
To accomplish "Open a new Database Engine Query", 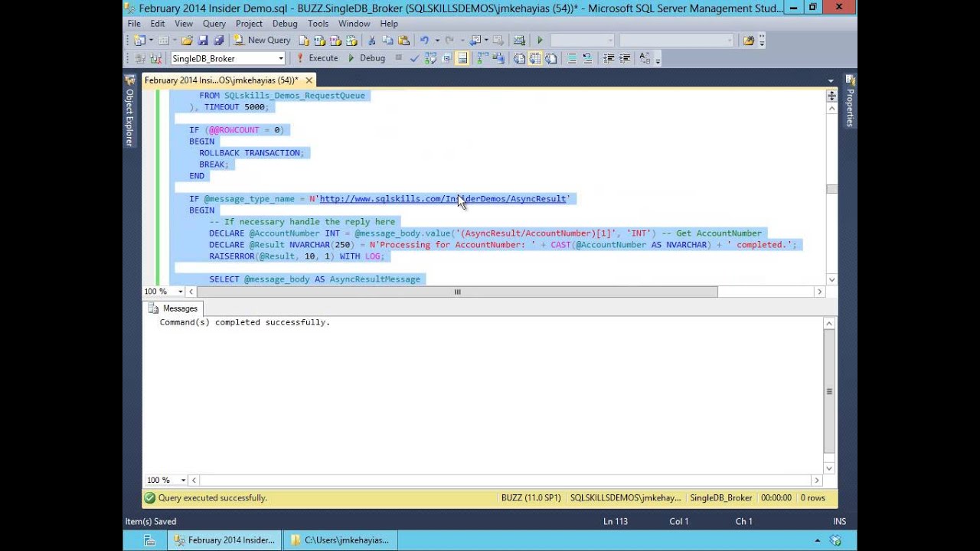I will (304, 41).
